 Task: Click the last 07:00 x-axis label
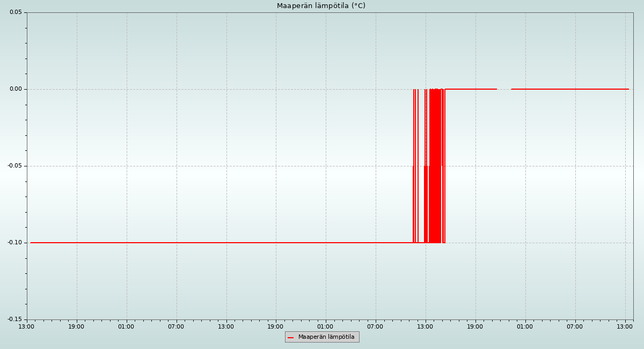[575, 326]
